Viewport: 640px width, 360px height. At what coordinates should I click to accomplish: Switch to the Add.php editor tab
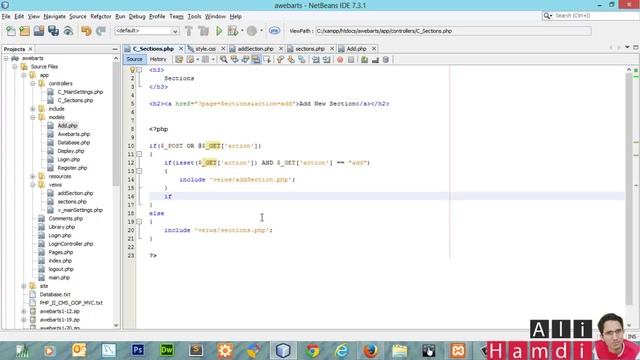click(356, 49)
